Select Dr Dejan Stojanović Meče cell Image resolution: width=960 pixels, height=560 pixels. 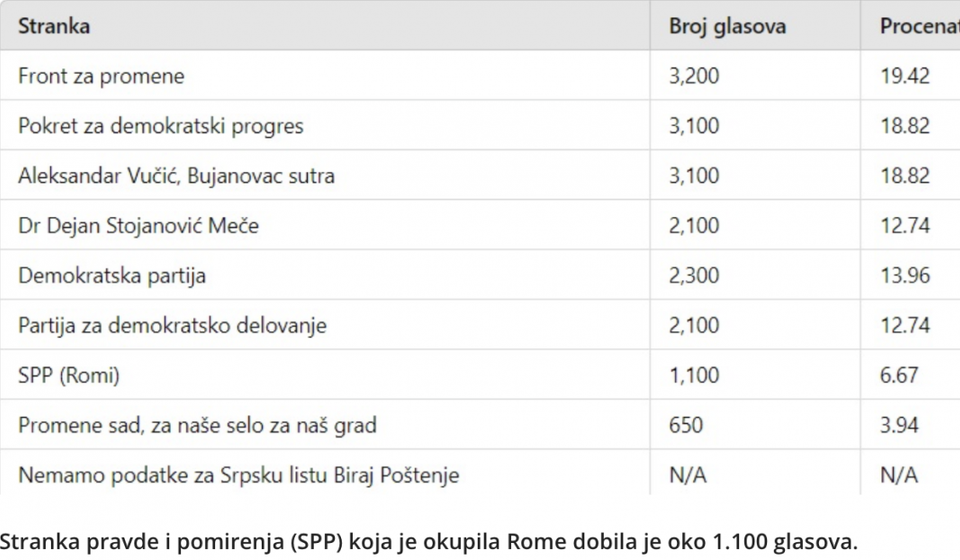tap(138, 226)
